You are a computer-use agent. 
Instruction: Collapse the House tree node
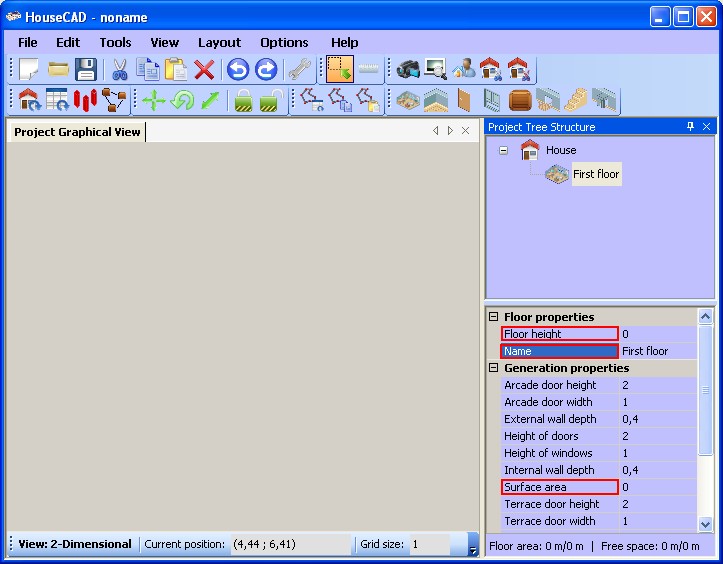(x=504, y=150)
